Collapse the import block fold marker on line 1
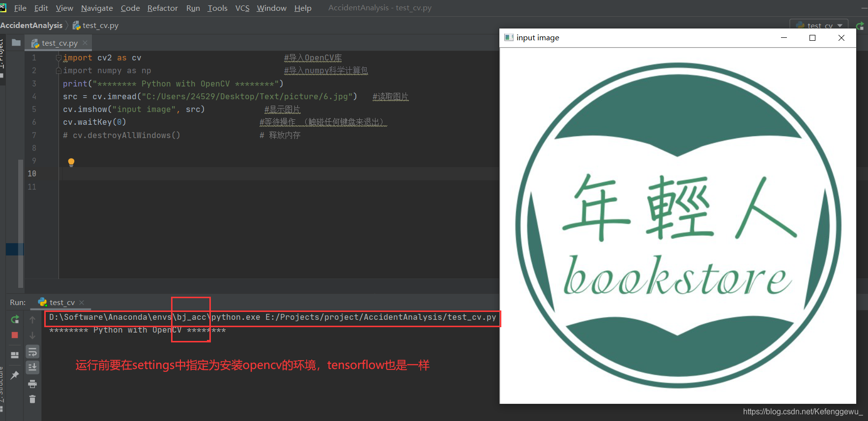The width and height of the screenshot is (868, 421). 58,58
